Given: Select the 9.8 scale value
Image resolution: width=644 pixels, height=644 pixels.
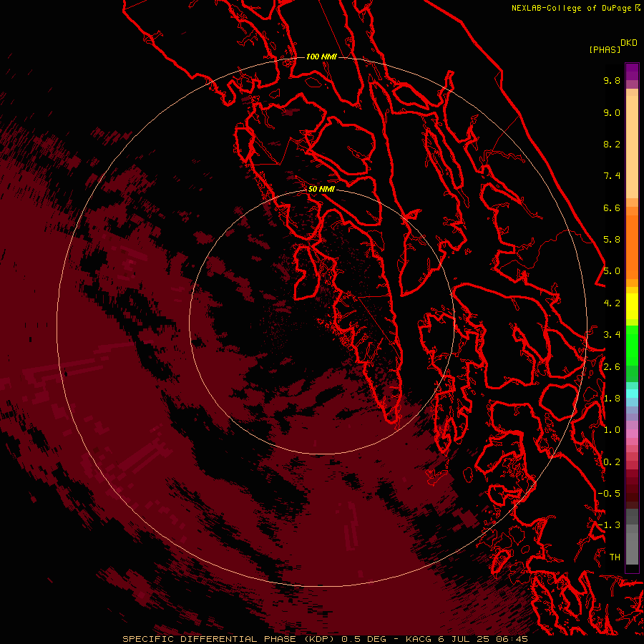Looking at the screenshot, I should [x=612, y=80].
